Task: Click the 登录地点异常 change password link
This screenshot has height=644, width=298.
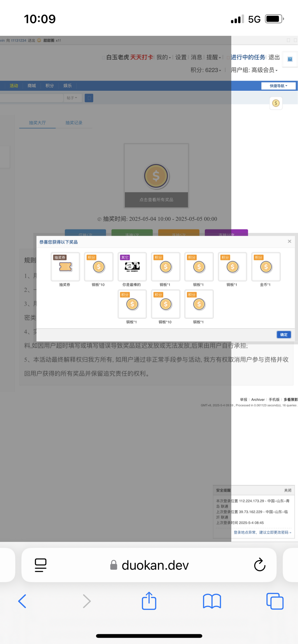Action: tap(262, 532)
